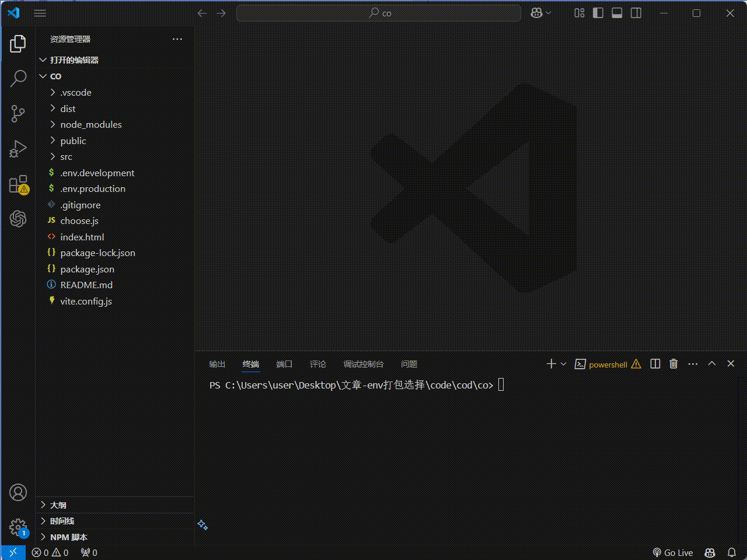Focus the terminal prompt line

[356, 385]
